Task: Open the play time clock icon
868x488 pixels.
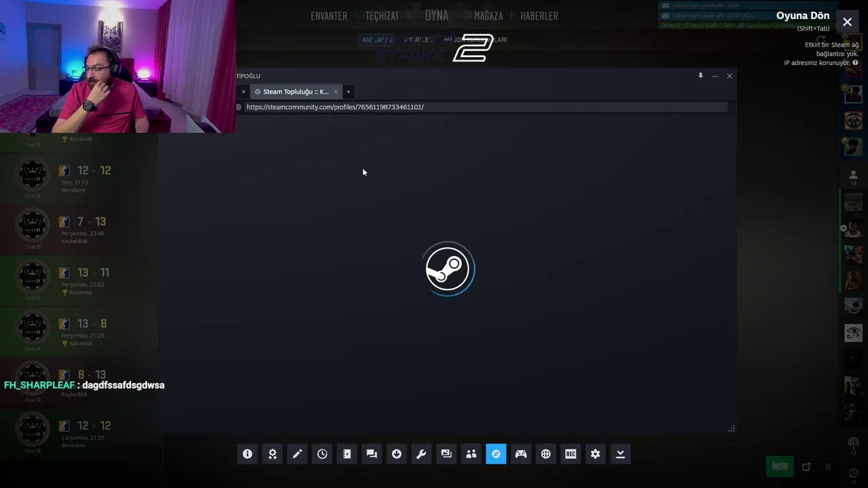Action: pyautogui.click(x=322, y=454)
